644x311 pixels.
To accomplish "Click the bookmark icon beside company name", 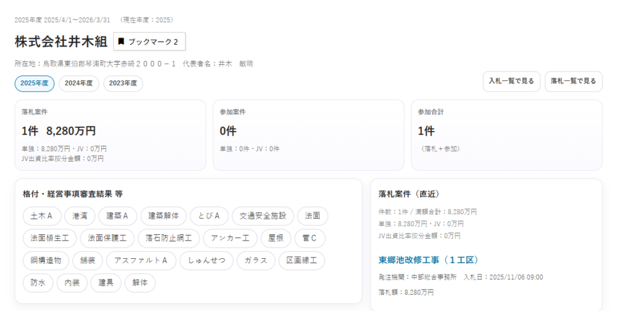I will click(x=121, y=41).
